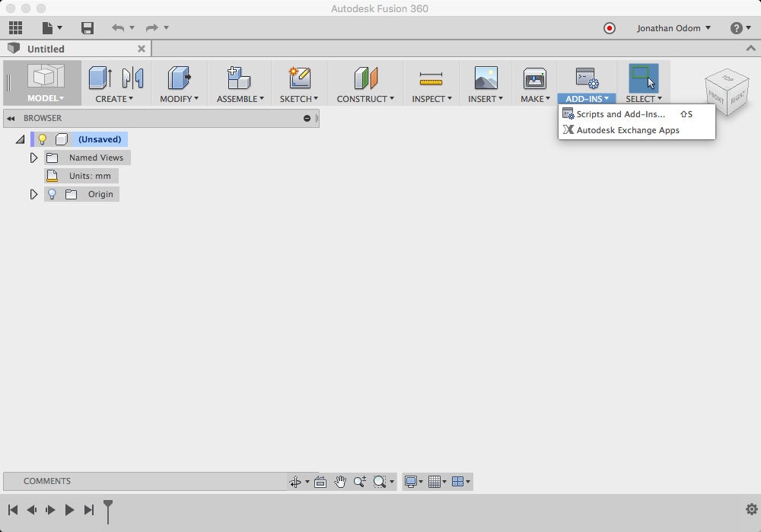This screenshot has width=761, height=532.
Task: Select the Extrude tool in Create
Action: coord(100,78)
